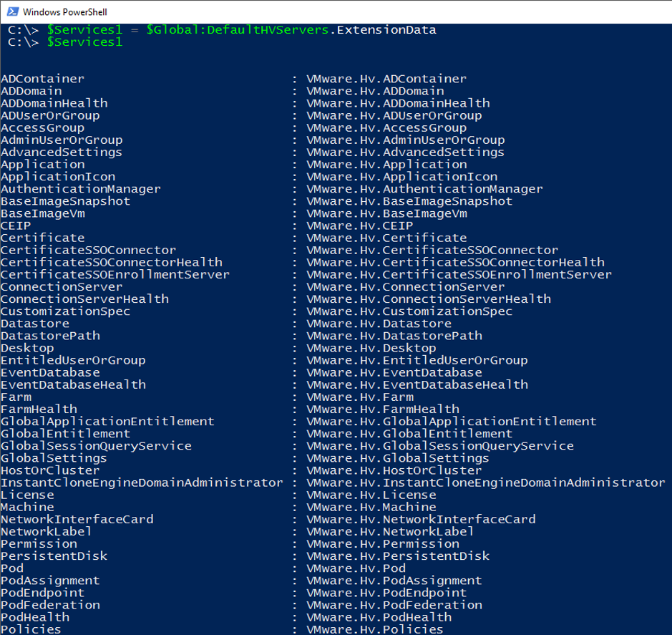Click the value 'VMware.Hv.Machine'
Screen dimensions: 672x635
pyautogui.click(x=371, y=508)
